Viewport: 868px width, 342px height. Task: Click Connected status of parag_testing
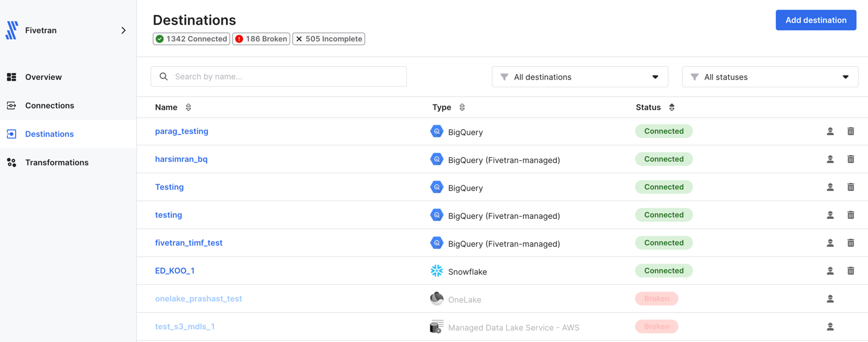(664, 131)
